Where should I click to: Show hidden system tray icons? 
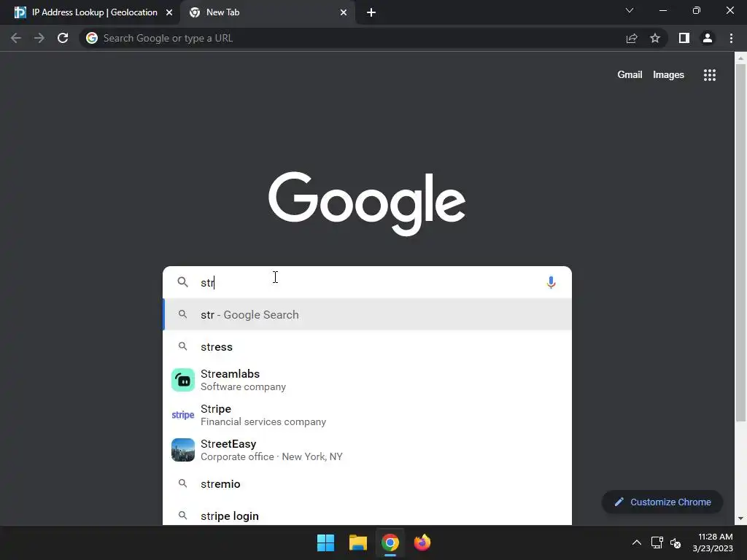point(636,542)
